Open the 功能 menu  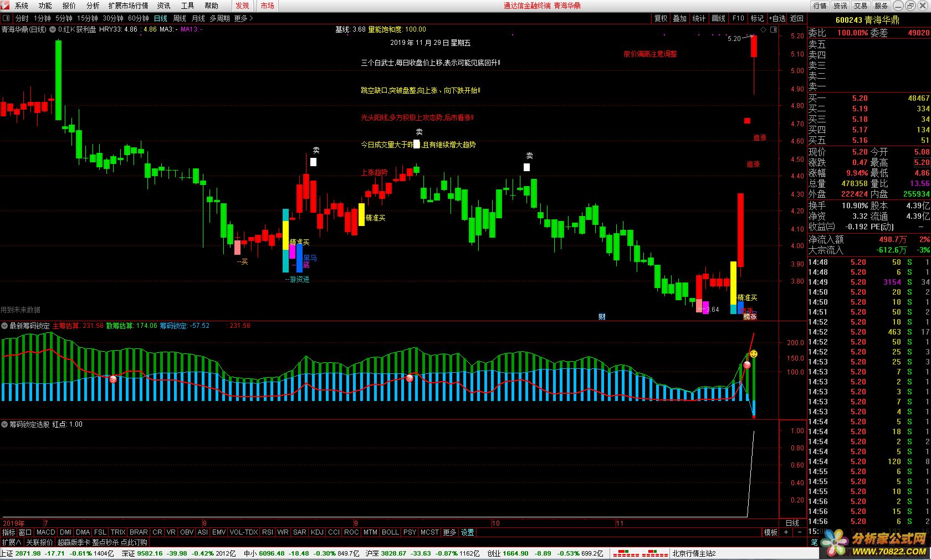click(x=45, y=6)
